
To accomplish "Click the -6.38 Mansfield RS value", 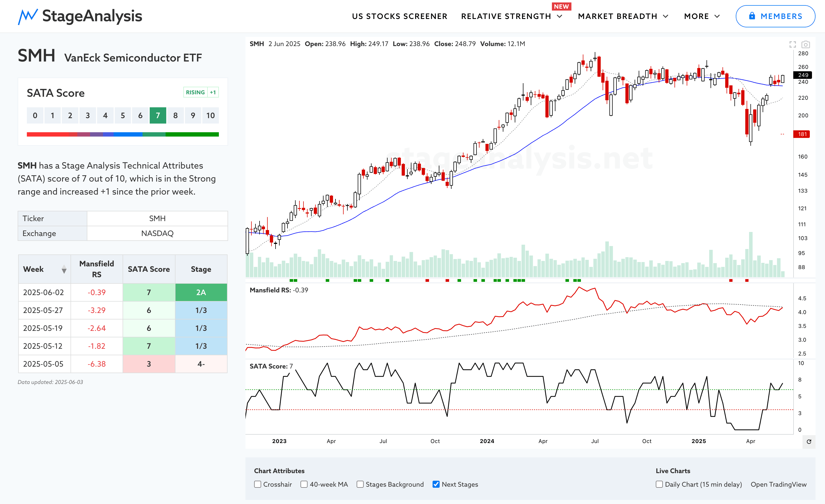I will (x=97, y=364).
